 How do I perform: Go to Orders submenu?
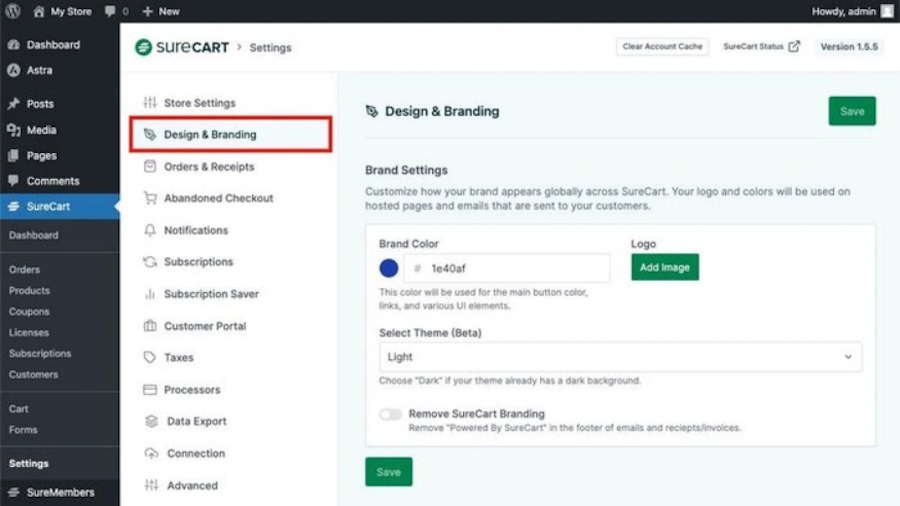[24, 269]
